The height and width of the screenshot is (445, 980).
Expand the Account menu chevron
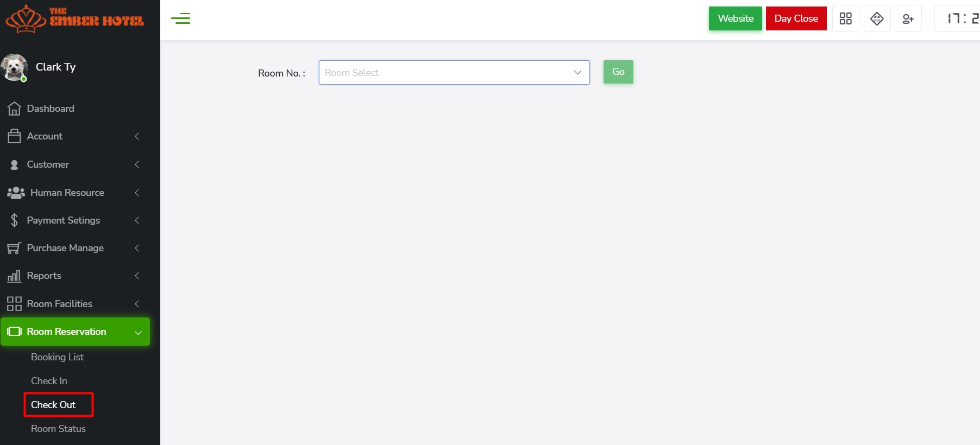click(137, 136)
